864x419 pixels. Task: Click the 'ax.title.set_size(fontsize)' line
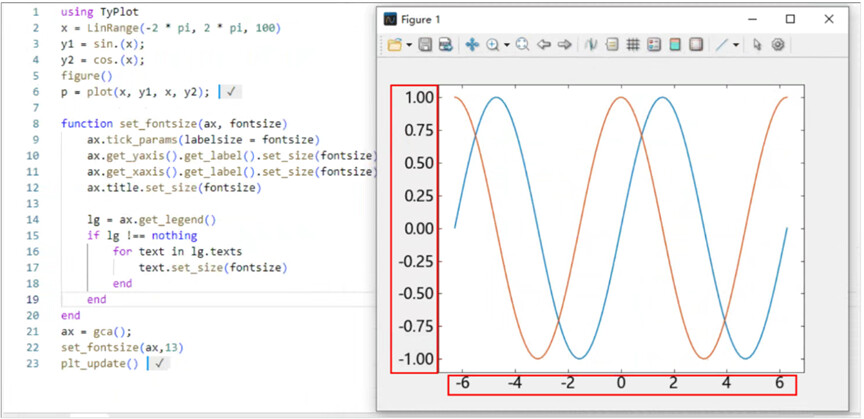pyautogui.click(x=174, y=187)
